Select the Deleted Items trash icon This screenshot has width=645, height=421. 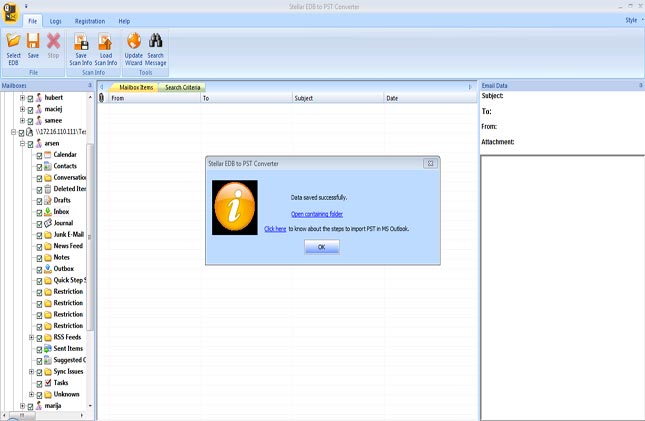48,189
